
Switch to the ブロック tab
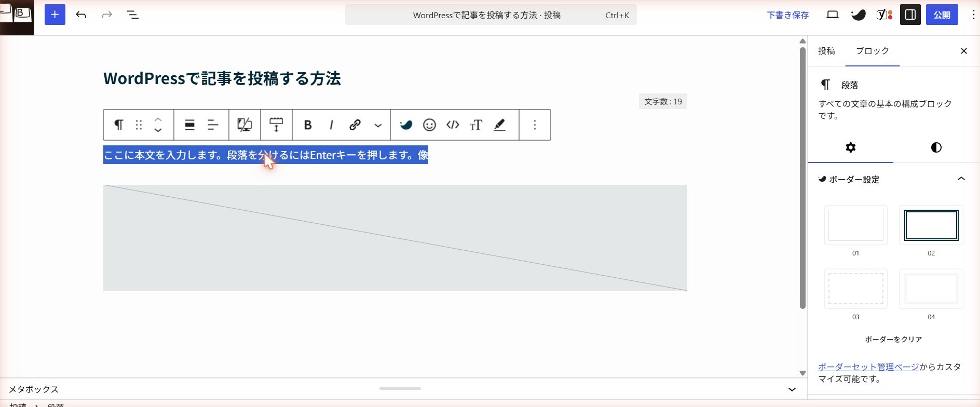click(x=873, y=51)
